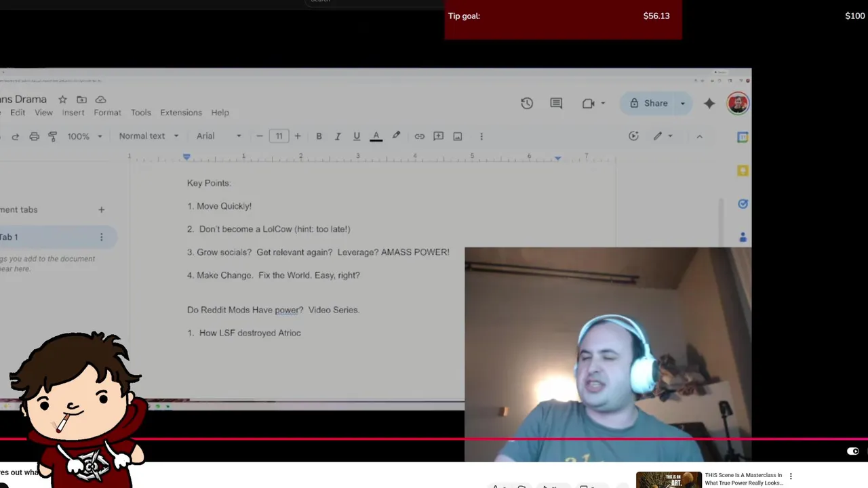The width and height of the screenshot is (868, 488).
Task: Open the recommended video thumbnail
Action: coord(669,480)
